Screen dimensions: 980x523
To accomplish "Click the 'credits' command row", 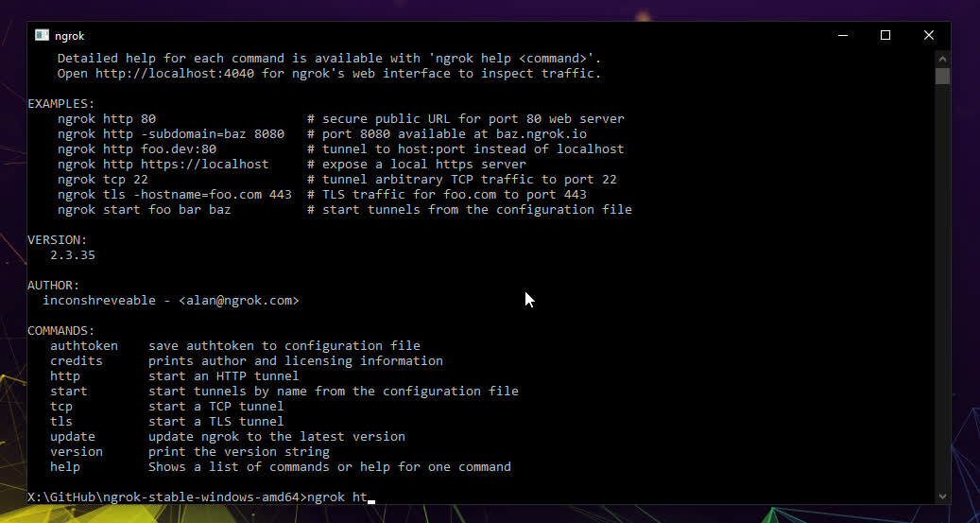I will coord(247,361).
